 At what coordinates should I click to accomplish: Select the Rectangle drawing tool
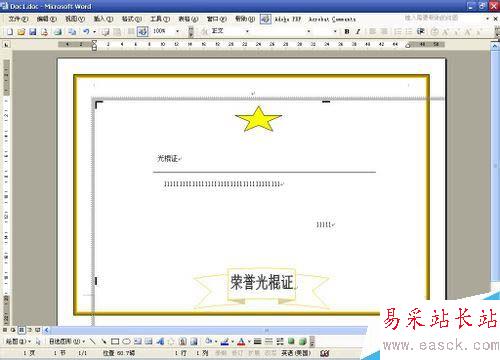pos(115,341)
